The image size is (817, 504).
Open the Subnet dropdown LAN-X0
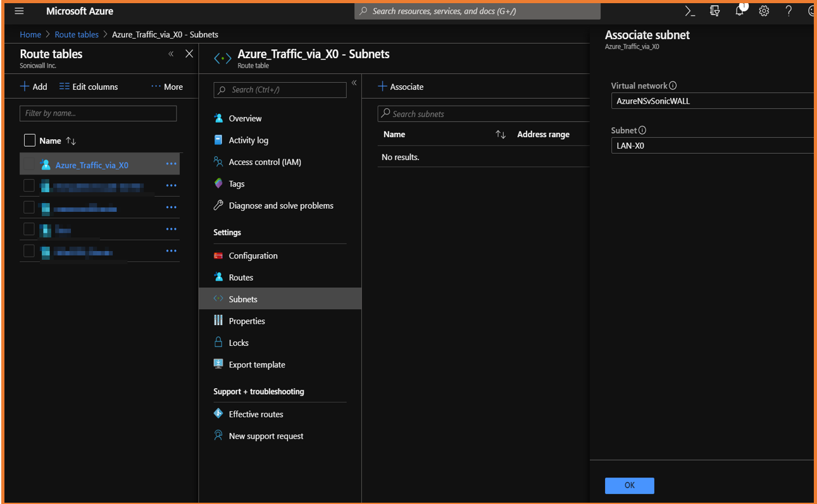click(712, 145)
